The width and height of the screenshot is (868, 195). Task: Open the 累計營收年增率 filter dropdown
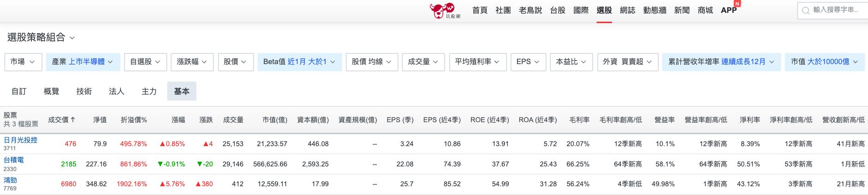point(722,62)
